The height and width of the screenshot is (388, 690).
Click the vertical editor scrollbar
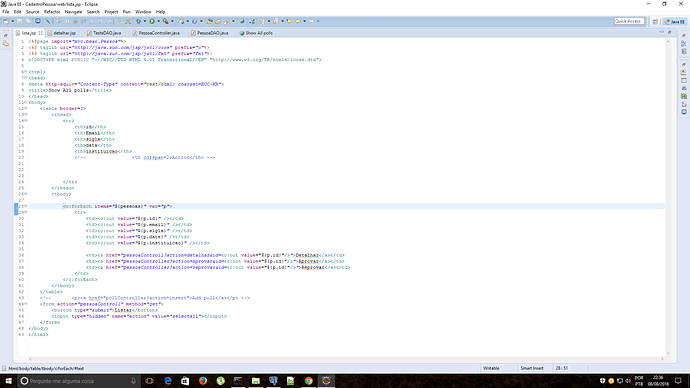pos(668,196)
